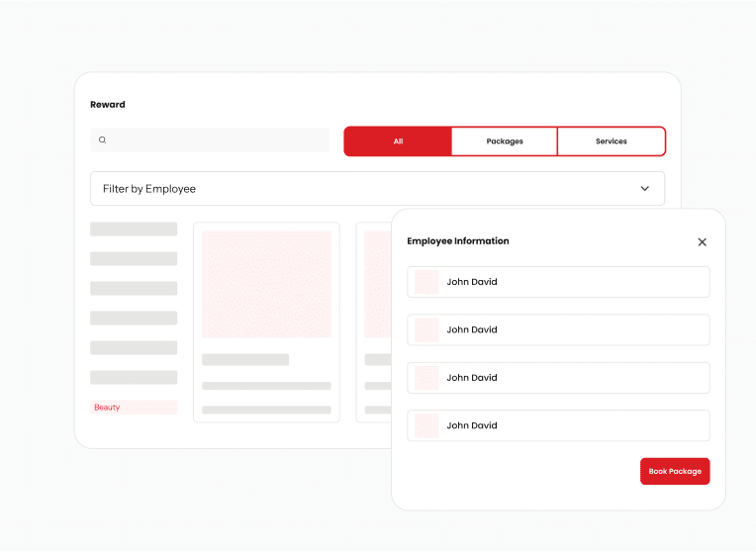Pick the third John David employee row

(558, 378)
